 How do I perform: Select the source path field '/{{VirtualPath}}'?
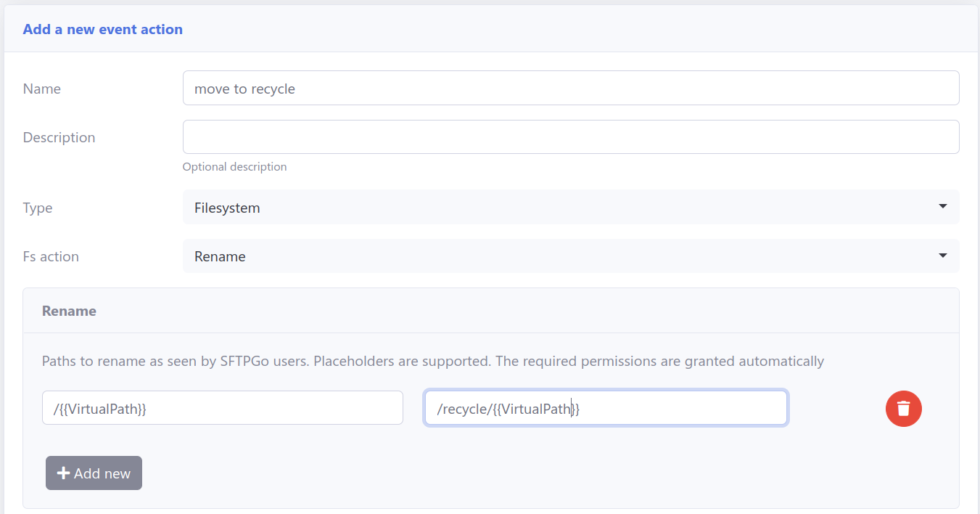[x=222, y=408]
